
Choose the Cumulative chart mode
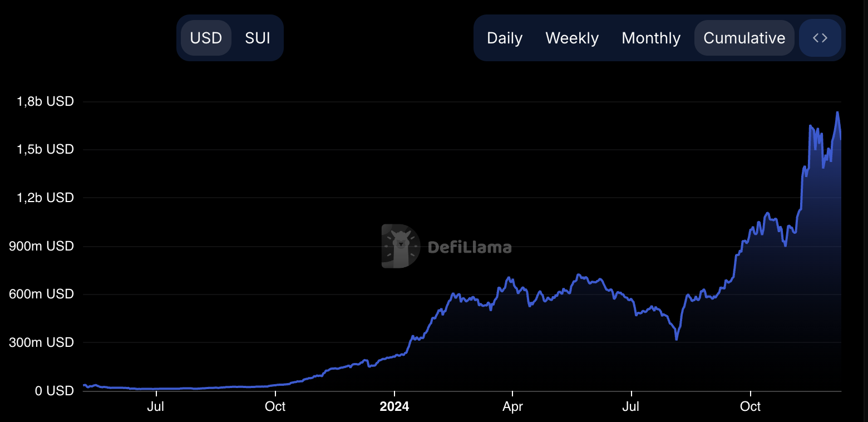[744, 38]
